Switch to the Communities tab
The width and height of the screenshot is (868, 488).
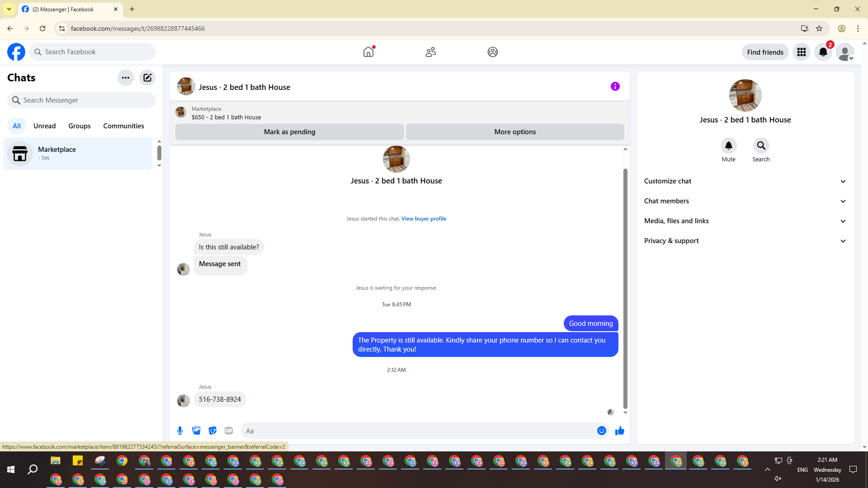[123, 126]
